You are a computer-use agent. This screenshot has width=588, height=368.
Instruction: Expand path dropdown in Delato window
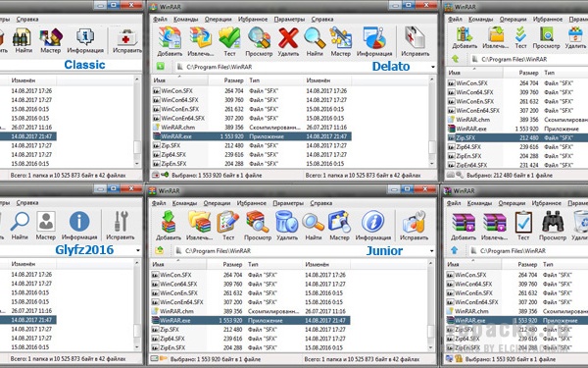[x=433, y=67]
